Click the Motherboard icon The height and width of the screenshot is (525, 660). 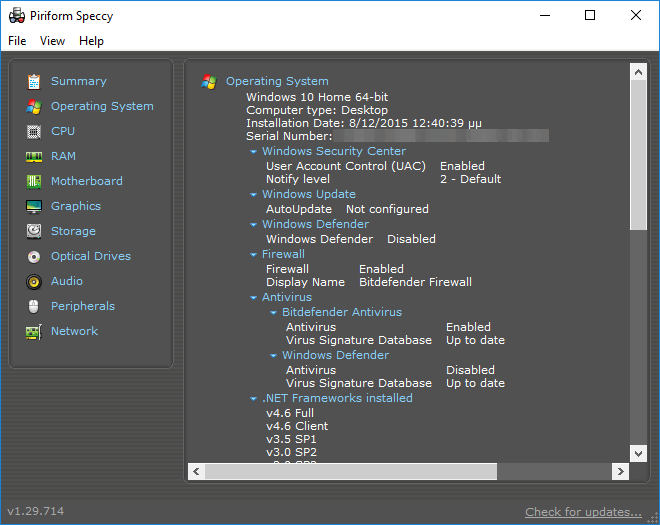pos(34,182)
